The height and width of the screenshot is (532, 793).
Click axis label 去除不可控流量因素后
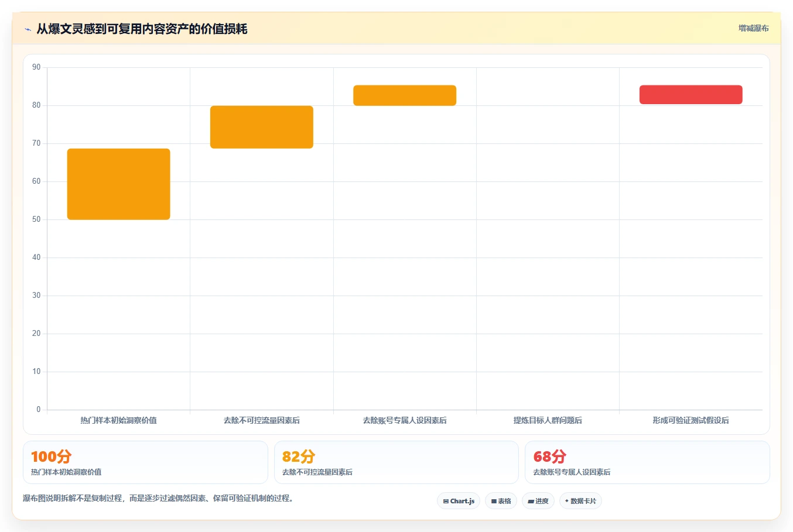click(x=262, y=420)
